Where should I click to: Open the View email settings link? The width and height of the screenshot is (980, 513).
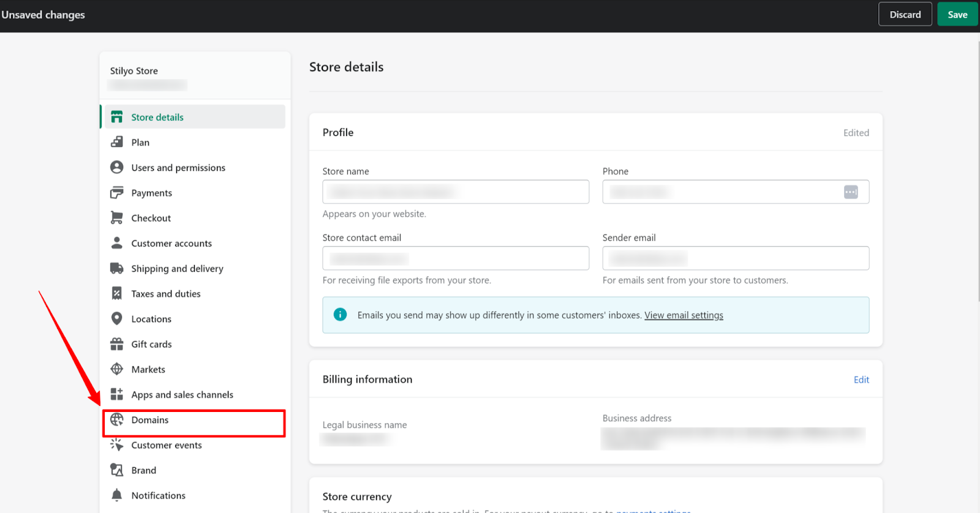(x=684, y=315)
